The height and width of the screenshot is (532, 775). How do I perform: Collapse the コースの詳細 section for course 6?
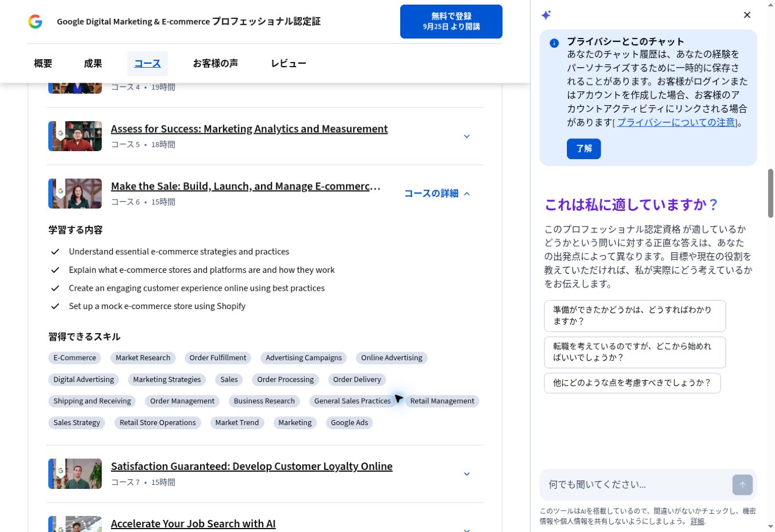437,194
